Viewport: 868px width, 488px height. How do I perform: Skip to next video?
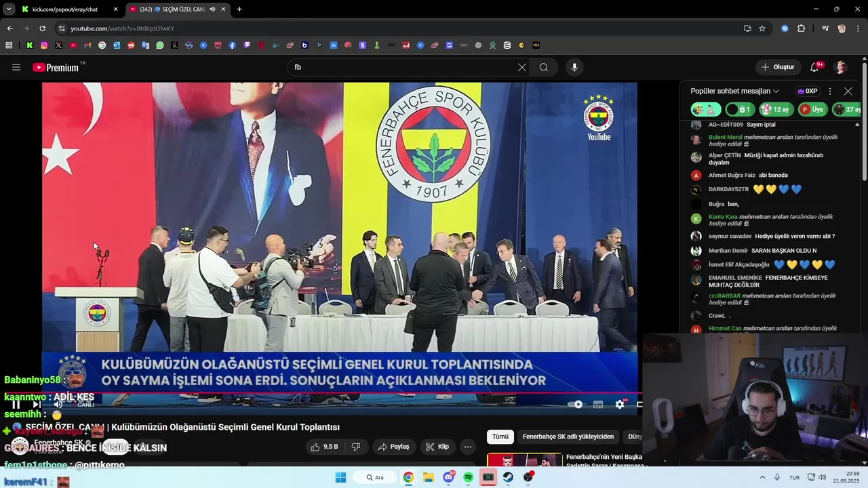[37, 405]
